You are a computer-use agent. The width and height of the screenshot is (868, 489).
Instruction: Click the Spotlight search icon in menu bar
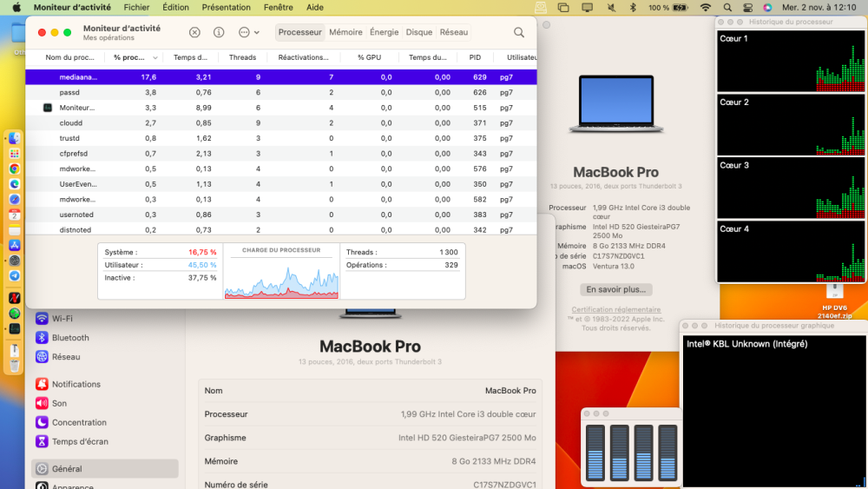[727, 7]
